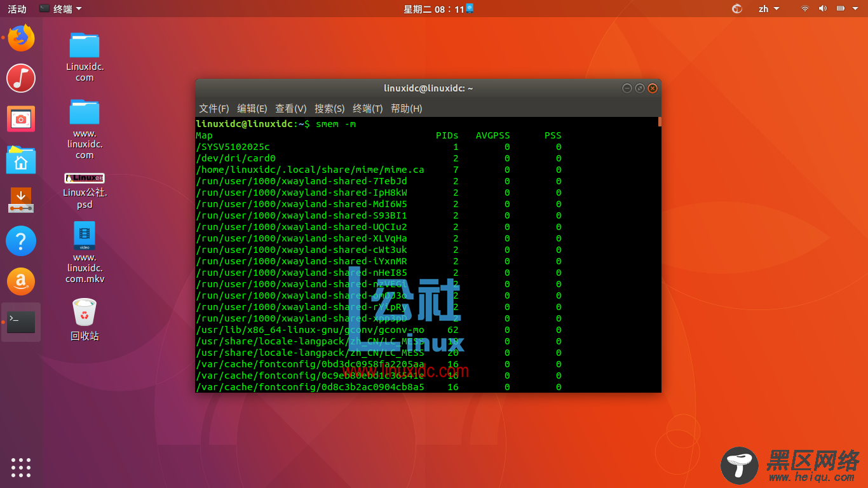Viewport: 868px width, 488px height.
Task: Open Files home folder dock icon
Action: tap(21, 159)
